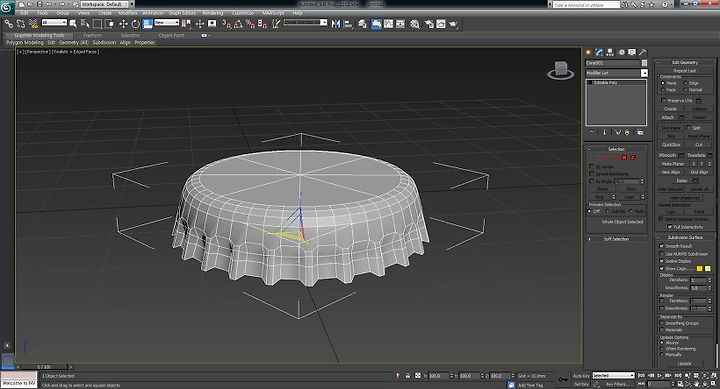This screenshot has height=389, width=720.
Task: Toggle Show Cage checkbox
Action: pos(662,268)
